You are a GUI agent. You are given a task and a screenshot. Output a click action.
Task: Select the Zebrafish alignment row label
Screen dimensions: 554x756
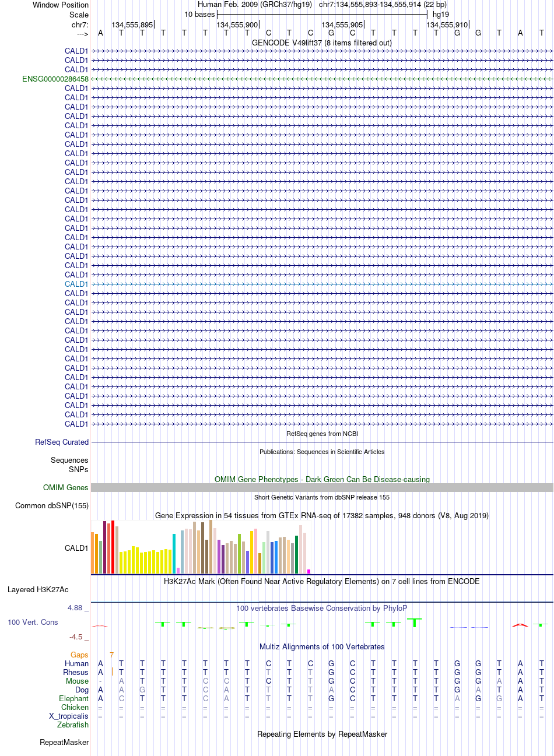tap(73, 725)
